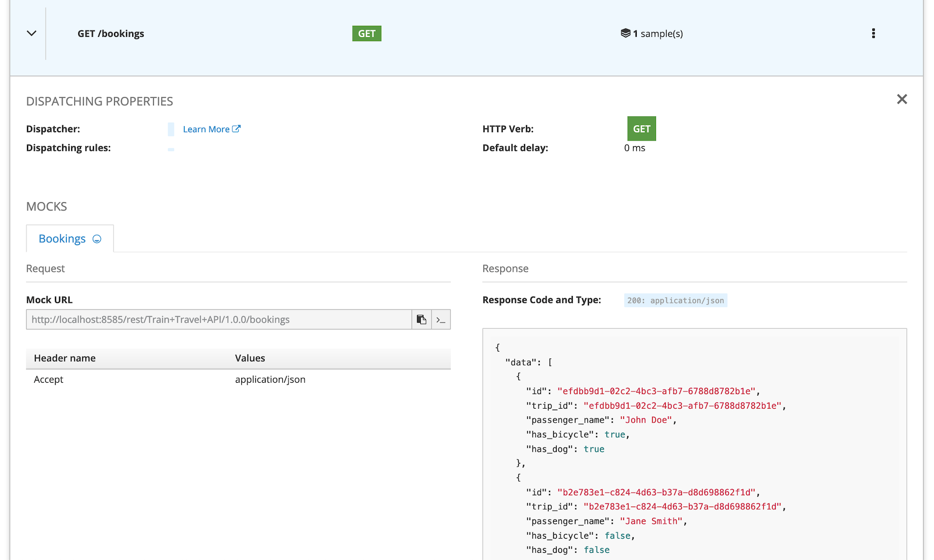The width and height of the screenshot is (934, 560).
Task: Click the green GET badge in the header
Action: (x=367, y=33)
